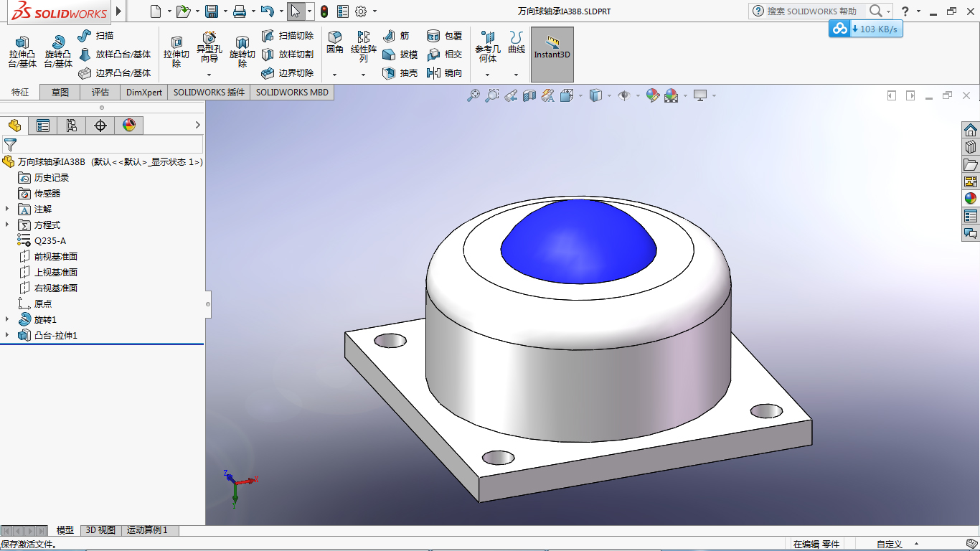Expand the 旋转1 feature node
This screenshot has width=980, height=551.
pos(7,319)
